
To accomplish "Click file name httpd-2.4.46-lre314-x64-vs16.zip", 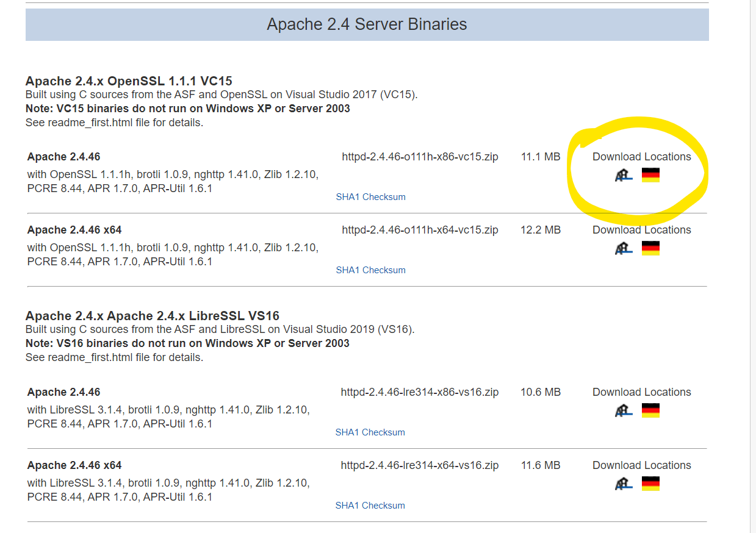I will [420, 465].
